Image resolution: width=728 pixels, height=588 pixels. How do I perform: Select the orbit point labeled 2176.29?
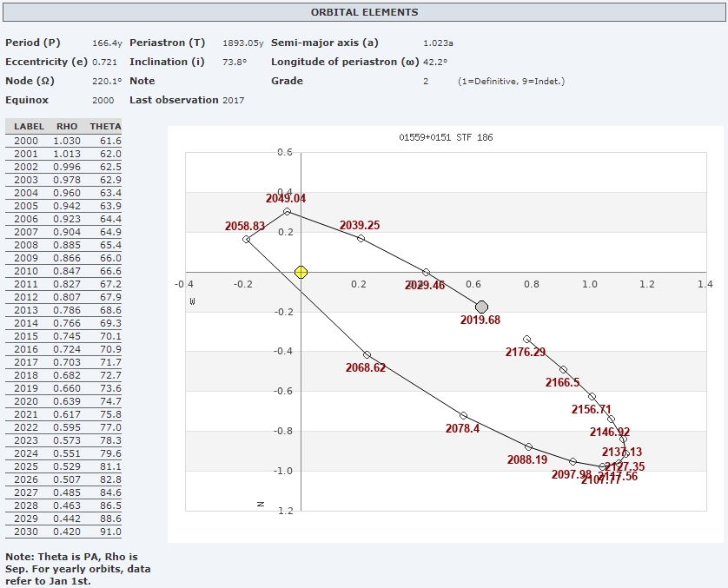526,339
